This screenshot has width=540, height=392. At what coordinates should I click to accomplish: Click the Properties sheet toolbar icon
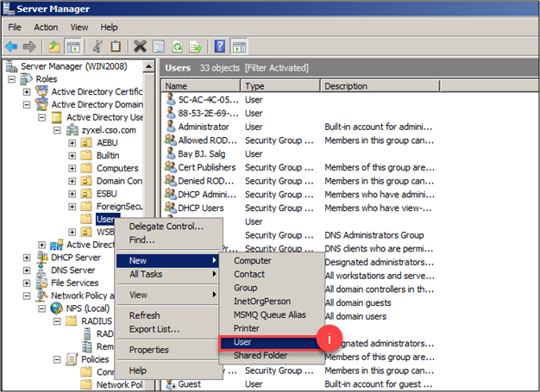coord(159,47)
